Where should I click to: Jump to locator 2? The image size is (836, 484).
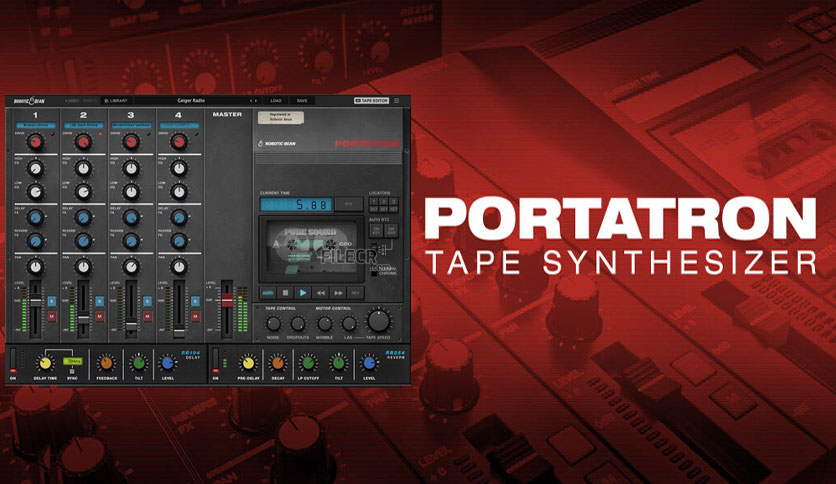(x=383, y=201)
